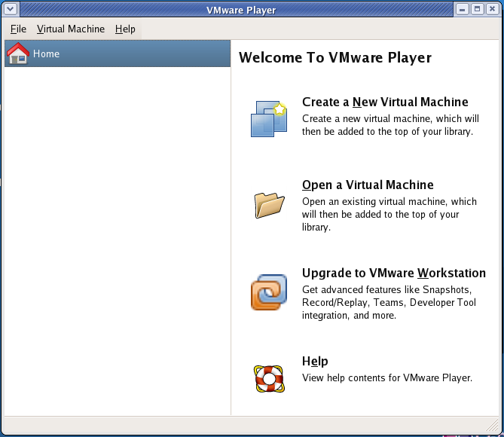The width and height of the screenshot is (504, 437).
Task: Open the window menu arrow in title bar
Action: tap(11, 9)
